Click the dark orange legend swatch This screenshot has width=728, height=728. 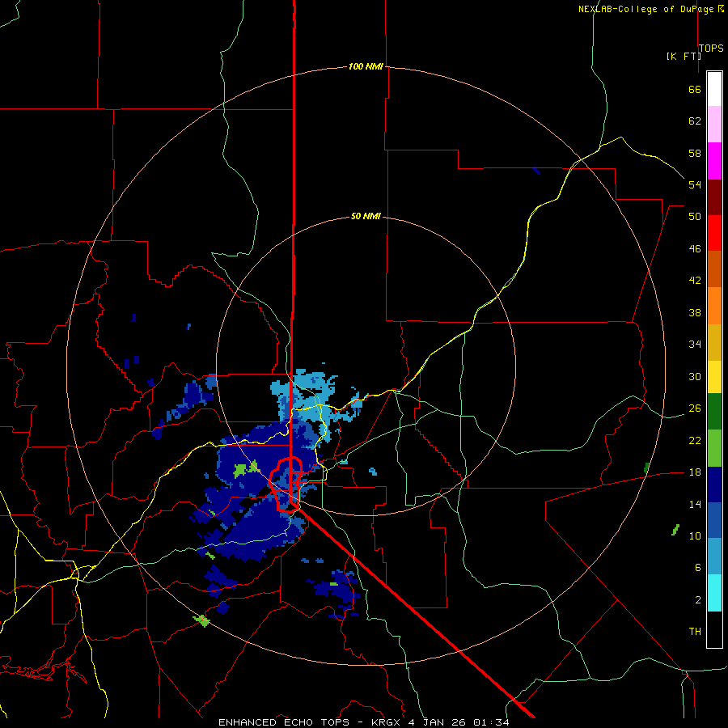(x=714, y=269)
